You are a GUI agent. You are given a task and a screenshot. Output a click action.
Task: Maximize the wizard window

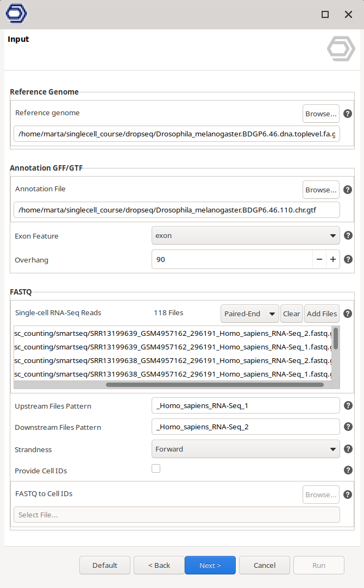point(325,14)
